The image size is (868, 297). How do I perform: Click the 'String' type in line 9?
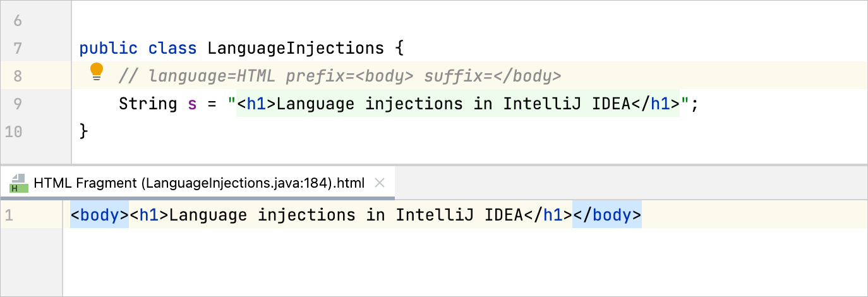pyautogui.click(x=148, y=104)
